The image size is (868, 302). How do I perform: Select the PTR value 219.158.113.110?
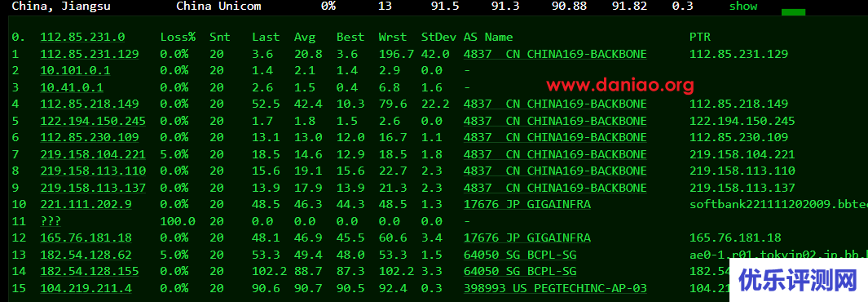tap(742, 171)
